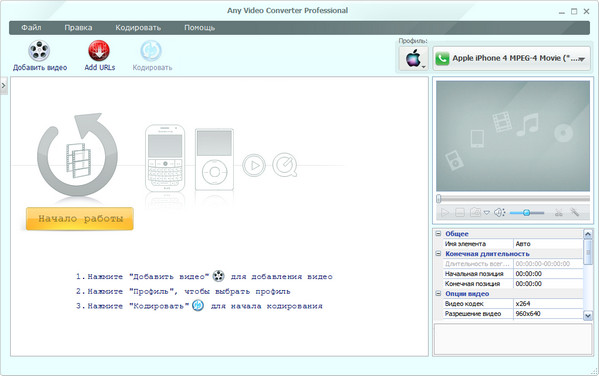Click the Разрешение видео property label
Screen dimensions: 599x376
coord(473,313)
